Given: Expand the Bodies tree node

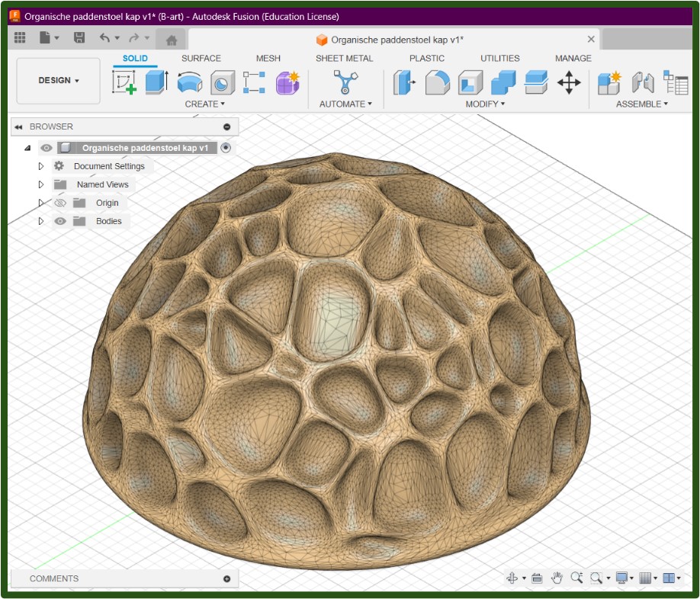Looking at the screenshot, I should (x=41, y=221).
